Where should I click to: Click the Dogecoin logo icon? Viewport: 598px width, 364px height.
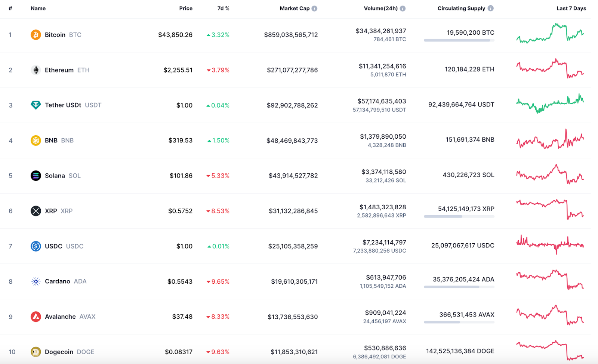(36, 352)
